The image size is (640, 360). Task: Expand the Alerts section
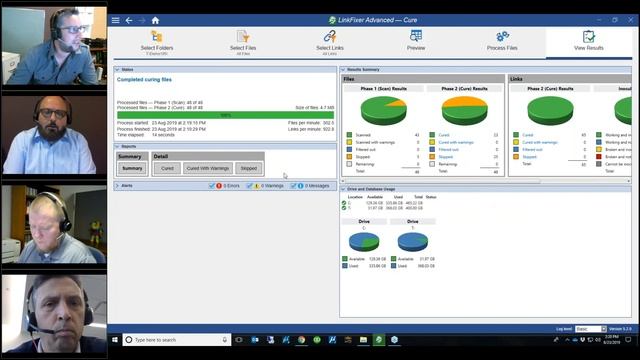pos(118,186)
